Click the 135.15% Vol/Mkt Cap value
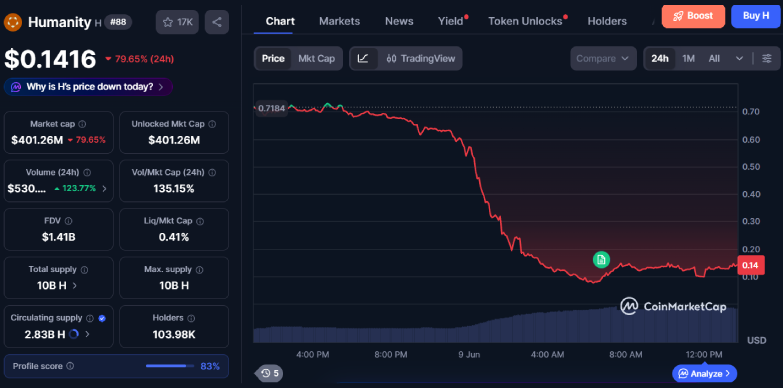783x388 pixels. 174,189
